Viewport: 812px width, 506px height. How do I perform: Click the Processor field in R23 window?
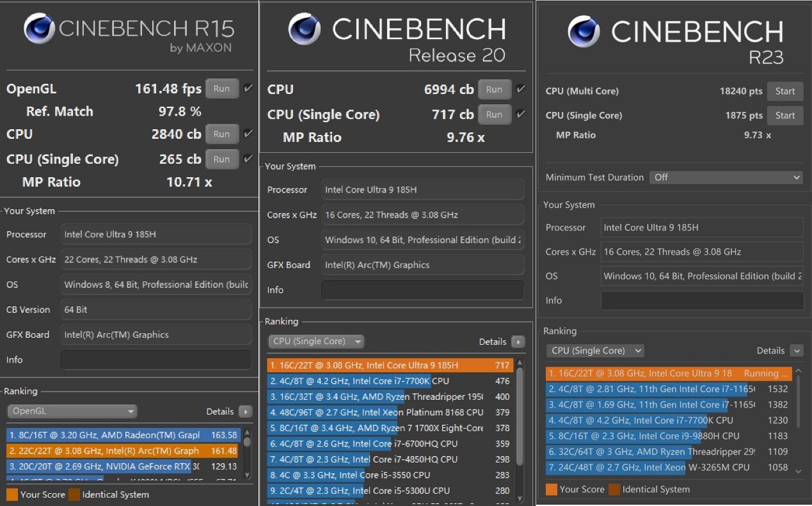pos(702,228)
